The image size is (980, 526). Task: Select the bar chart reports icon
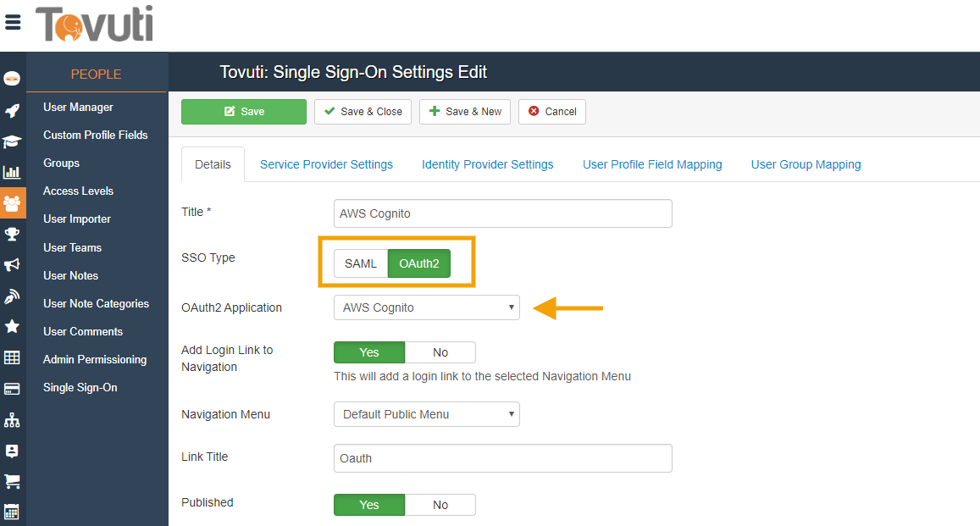coord(13,172)
